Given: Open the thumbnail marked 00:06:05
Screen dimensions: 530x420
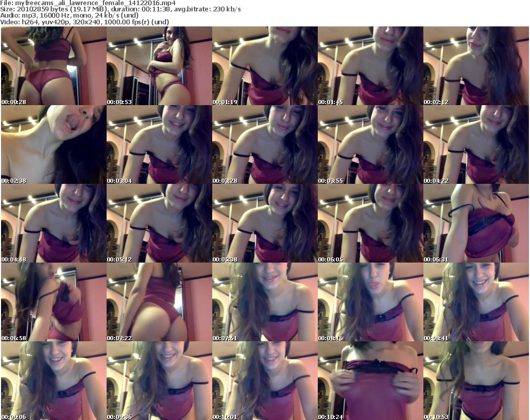Looking at the screenshot, I should point(371,224).
